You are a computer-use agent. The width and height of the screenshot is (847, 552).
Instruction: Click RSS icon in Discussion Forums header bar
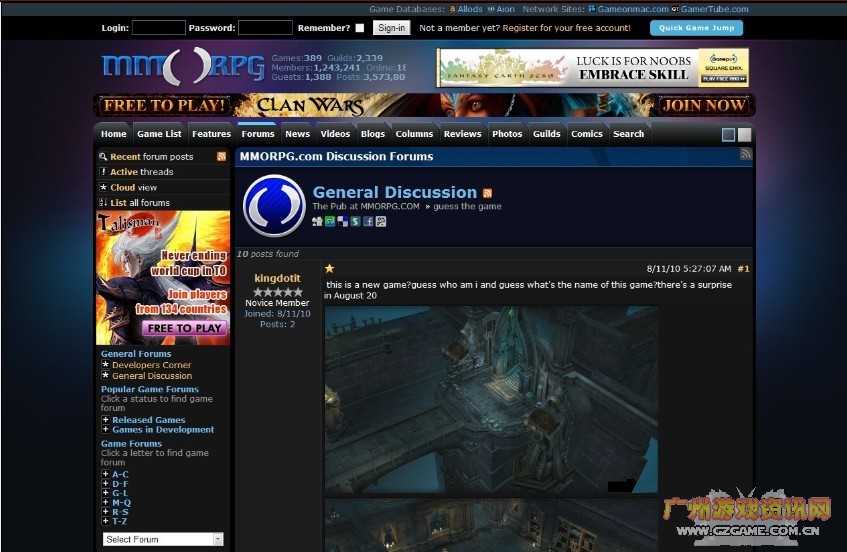pyautogui.click(x=745, y=154)
